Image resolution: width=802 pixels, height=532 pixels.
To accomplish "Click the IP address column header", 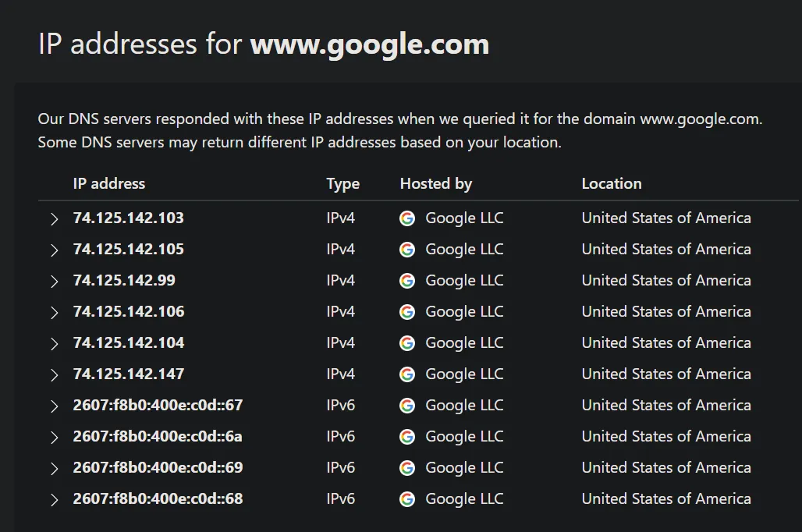I will tap(108, 184).
